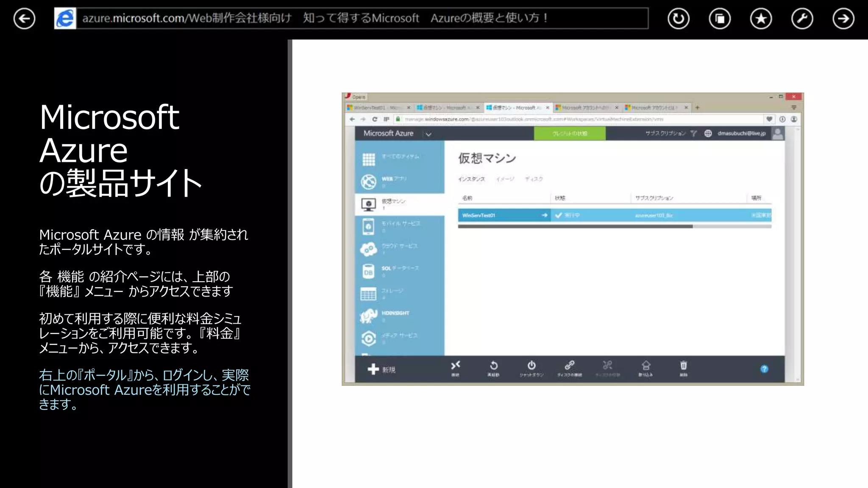Select 仮想マシン in sidebar

click(399, 204)
